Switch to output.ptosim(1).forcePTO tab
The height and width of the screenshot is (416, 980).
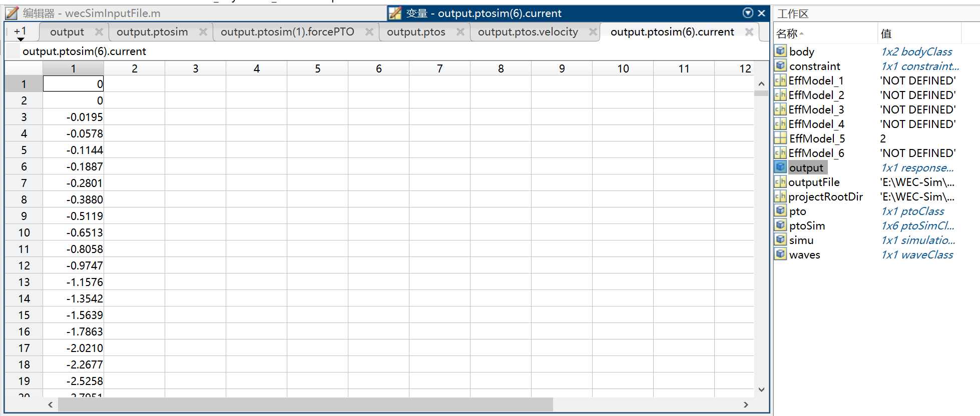(x=287, y=32)
